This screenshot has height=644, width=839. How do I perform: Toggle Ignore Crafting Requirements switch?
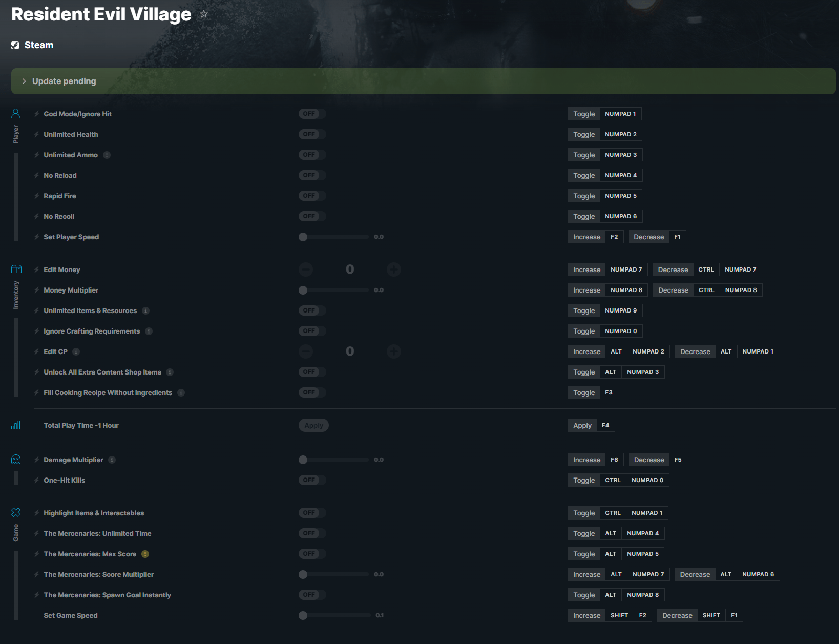click(312, 331)
